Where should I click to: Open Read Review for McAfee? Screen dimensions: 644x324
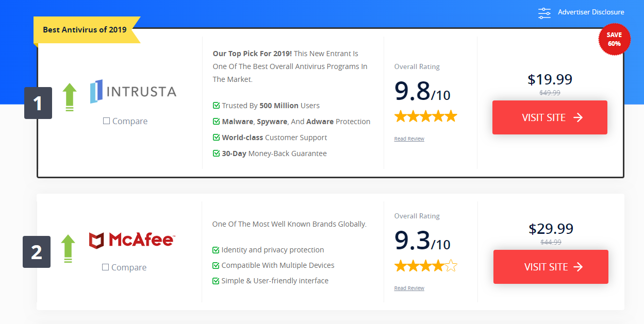[x=409, y=288]
